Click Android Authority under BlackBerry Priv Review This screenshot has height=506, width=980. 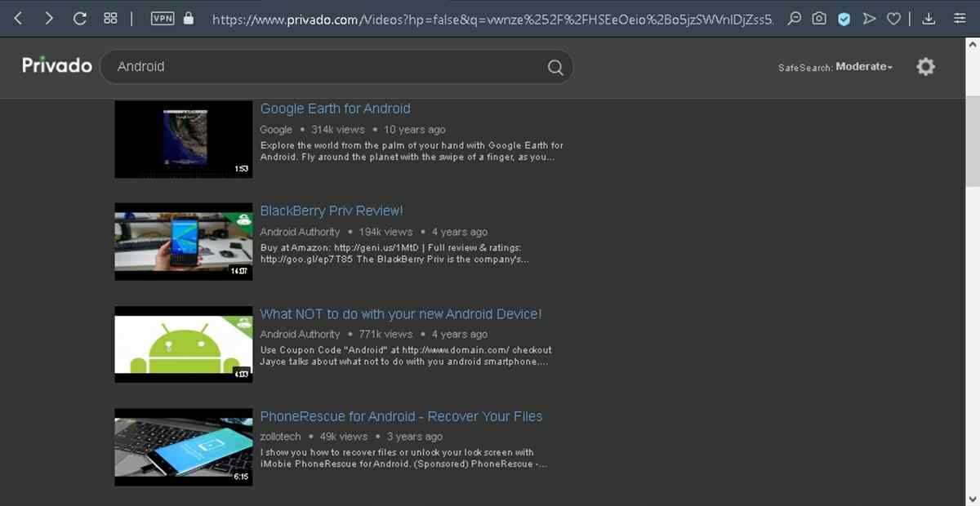[300, 232]
